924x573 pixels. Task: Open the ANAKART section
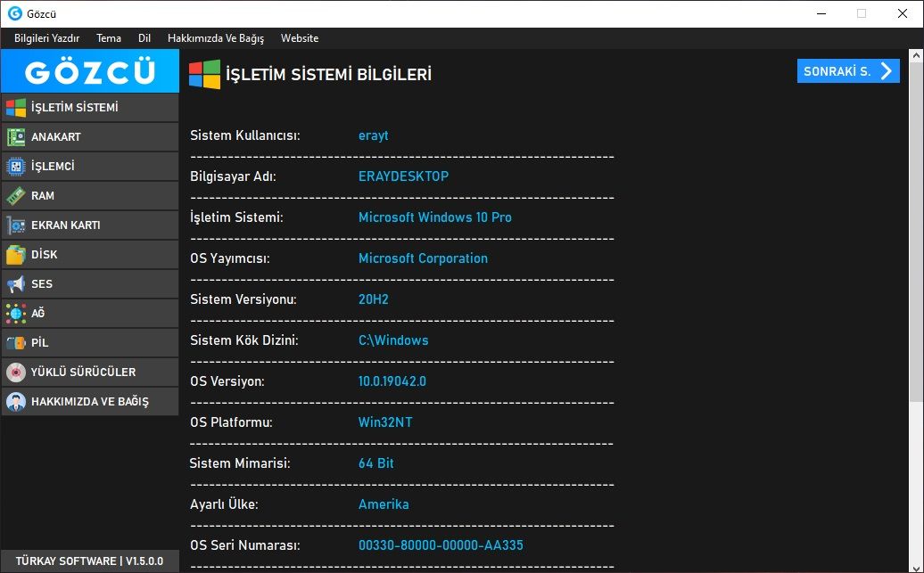[x=90, y=137]
